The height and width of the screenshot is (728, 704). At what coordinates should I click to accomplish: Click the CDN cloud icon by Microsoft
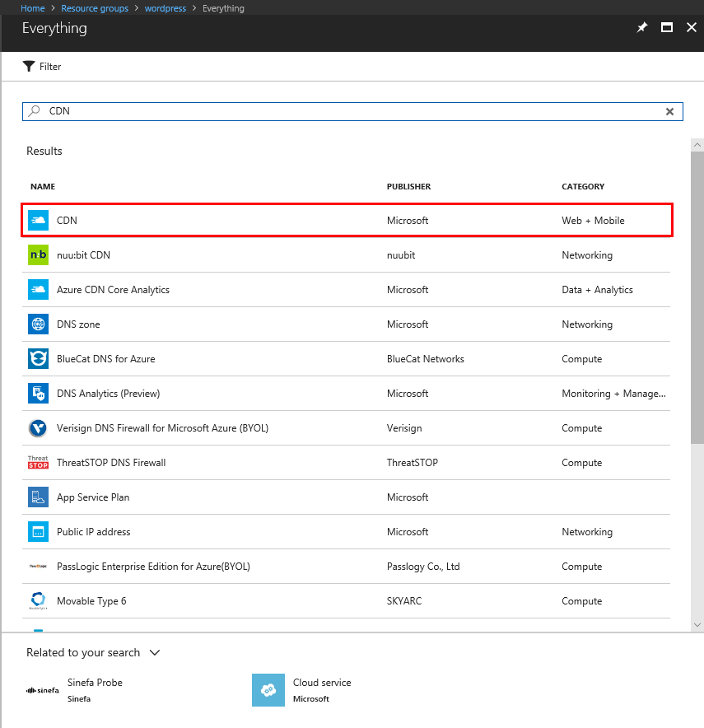pyautogui.click(x=38, y=220)
